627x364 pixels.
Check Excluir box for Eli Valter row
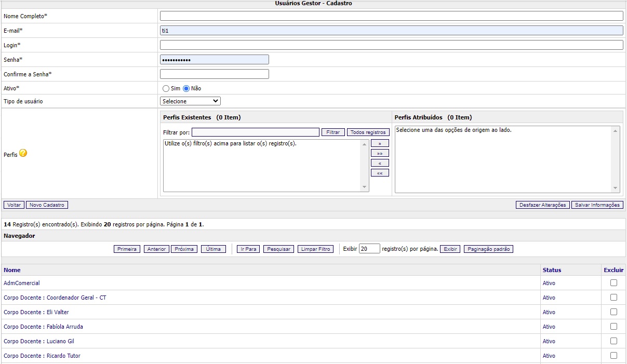613,312
